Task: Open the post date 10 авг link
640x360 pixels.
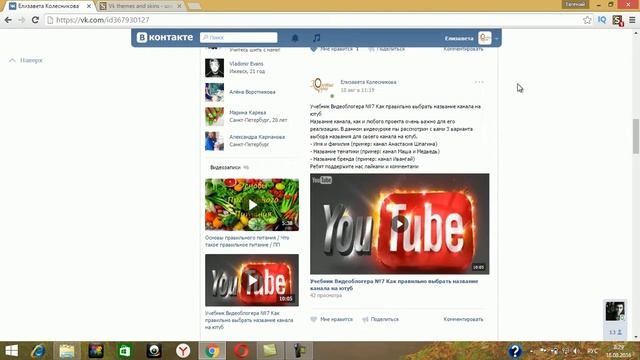Action: [x=357, y=90]
